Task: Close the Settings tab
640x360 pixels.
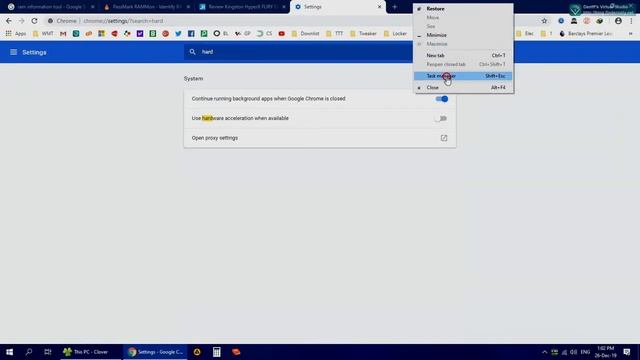Action: 379,7
